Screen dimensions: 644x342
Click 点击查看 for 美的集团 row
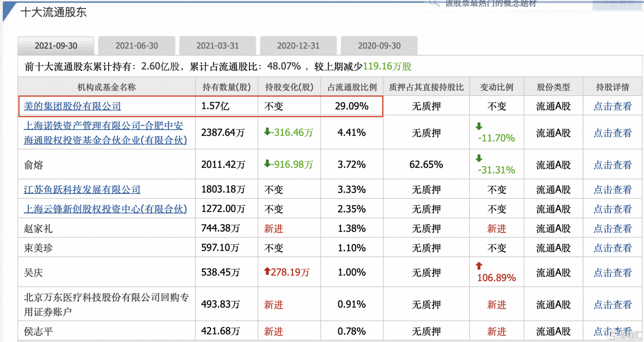point(612,106)
